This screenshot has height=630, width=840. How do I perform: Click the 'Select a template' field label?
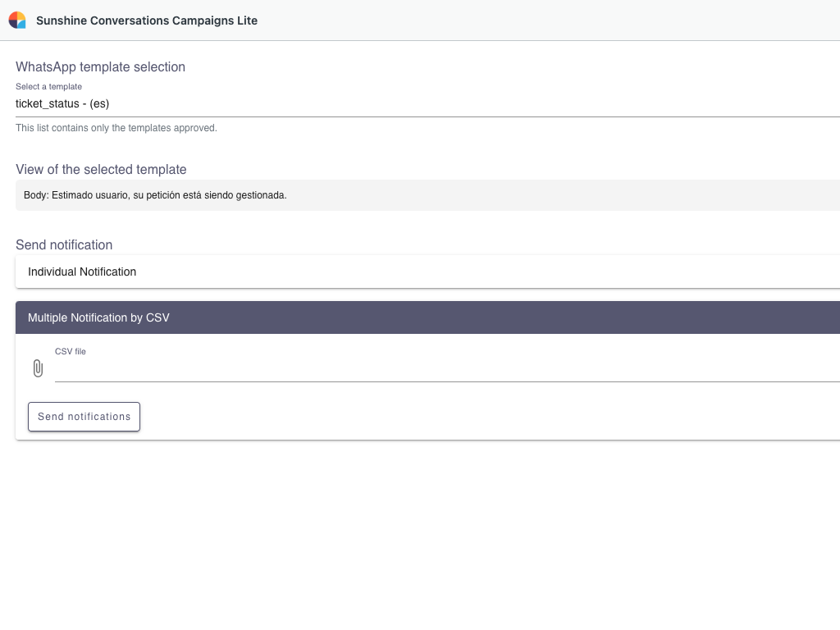tap(48, 86)
